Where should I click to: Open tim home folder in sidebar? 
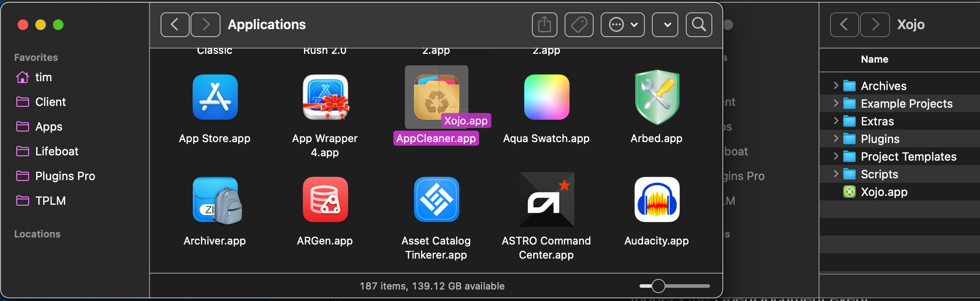(x=34, y=77)
